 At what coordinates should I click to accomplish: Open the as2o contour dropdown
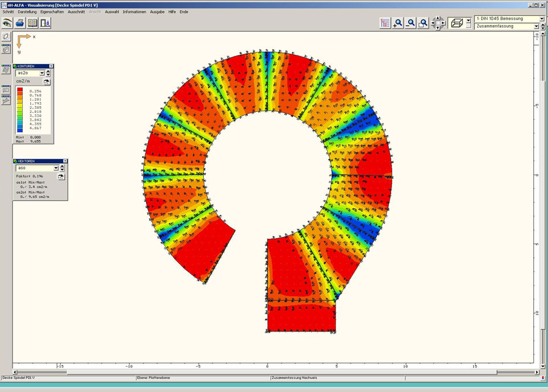[x=42, y=73]
